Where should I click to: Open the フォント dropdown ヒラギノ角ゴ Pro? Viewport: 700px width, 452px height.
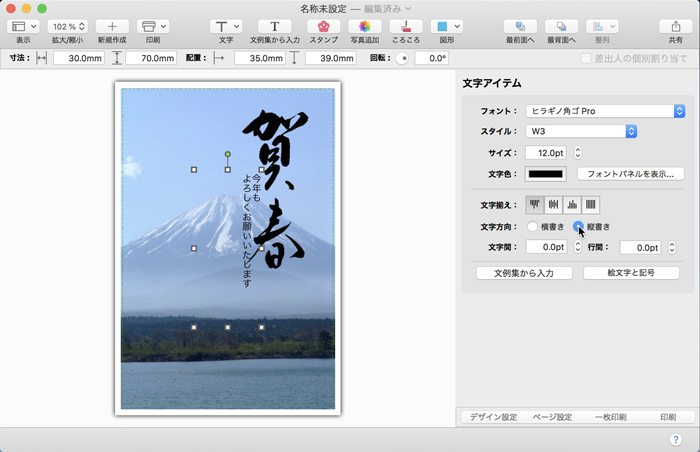click(608, 111)
